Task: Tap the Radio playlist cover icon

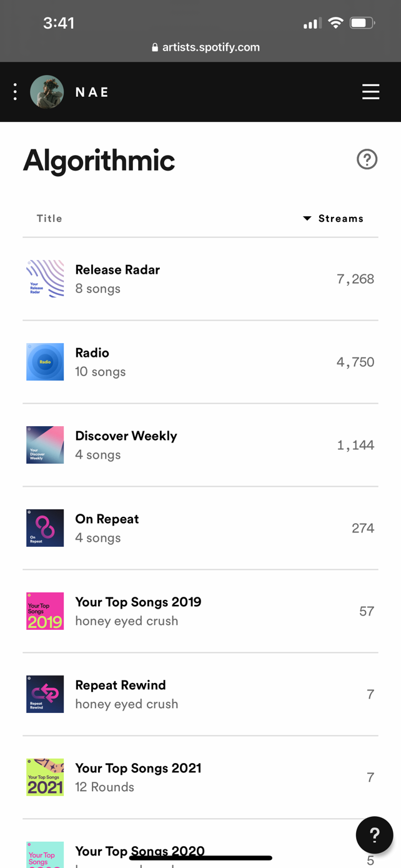Action: [45, 362]
